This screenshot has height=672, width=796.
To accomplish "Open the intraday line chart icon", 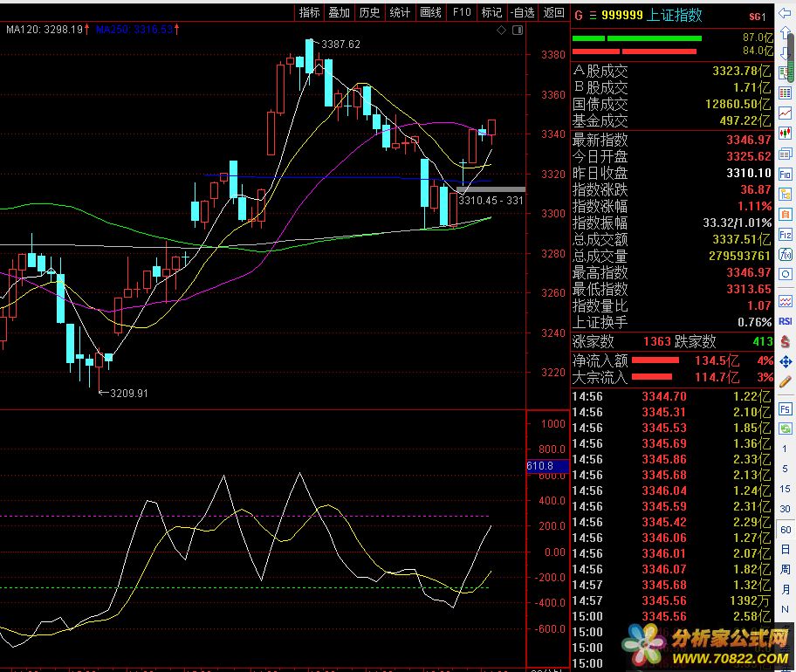I will point(785,113).
